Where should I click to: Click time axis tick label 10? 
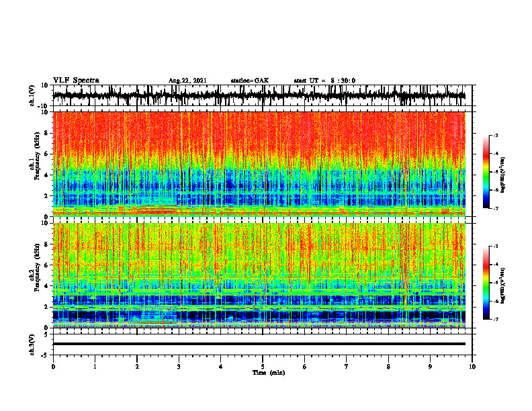472,367
